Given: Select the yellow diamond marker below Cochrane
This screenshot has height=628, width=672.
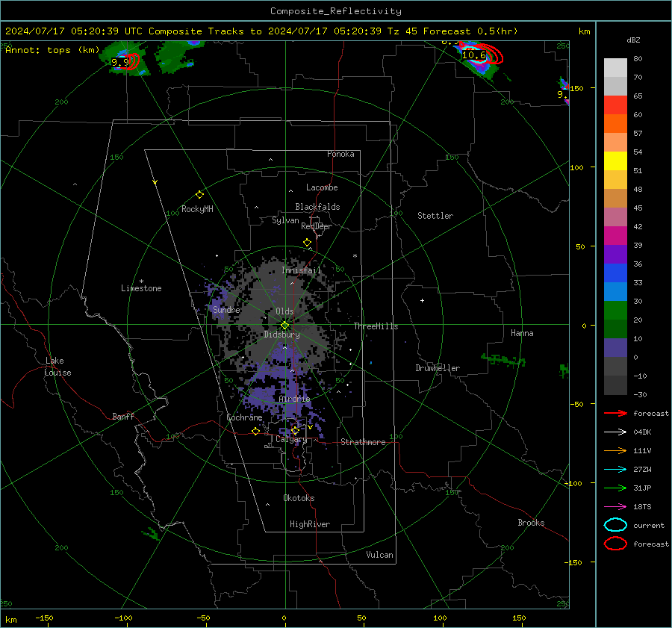Looking at the screenshot, I should 256,431.
